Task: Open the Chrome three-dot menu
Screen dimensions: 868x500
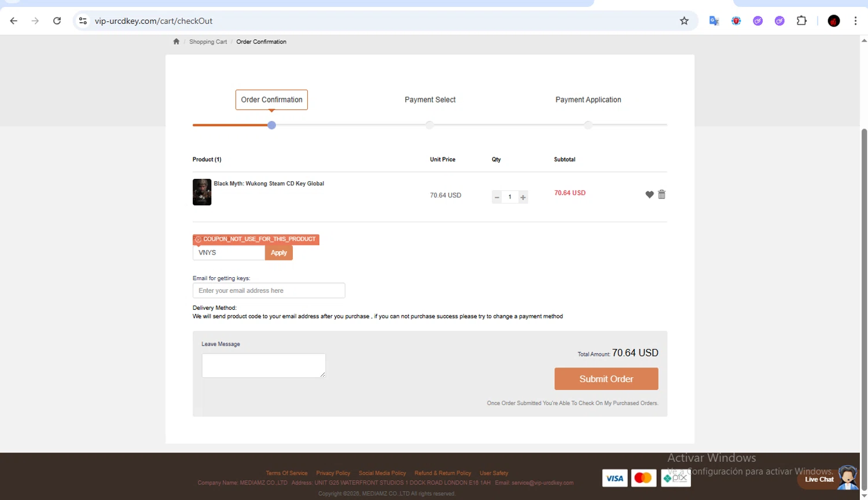Action: coord(855,21)
